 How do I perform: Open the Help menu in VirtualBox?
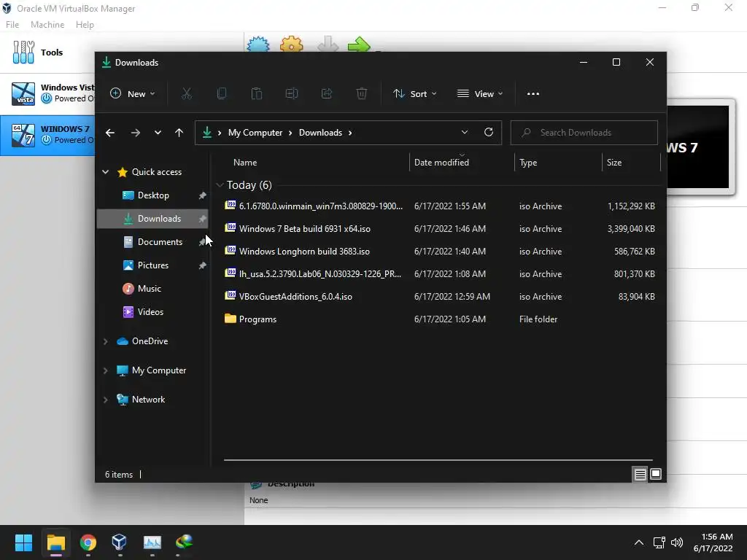point(85,25)
